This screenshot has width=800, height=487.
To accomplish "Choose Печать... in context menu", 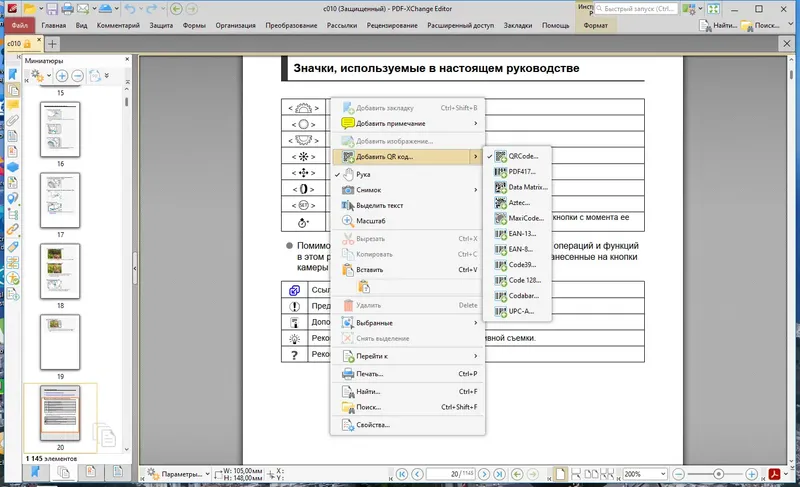I will pos(407,374).
